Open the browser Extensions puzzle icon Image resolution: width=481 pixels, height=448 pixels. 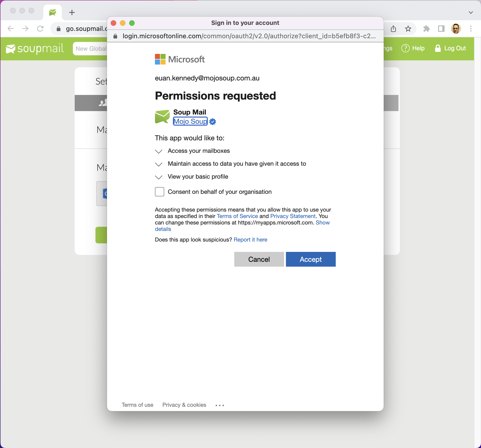click(x=427, y=29)
